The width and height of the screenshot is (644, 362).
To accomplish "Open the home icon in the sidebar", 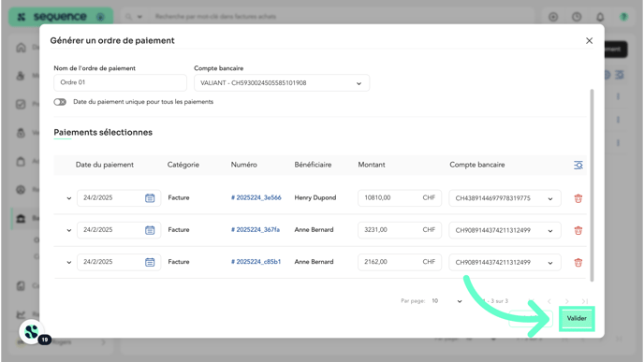I will click(21, 48).
